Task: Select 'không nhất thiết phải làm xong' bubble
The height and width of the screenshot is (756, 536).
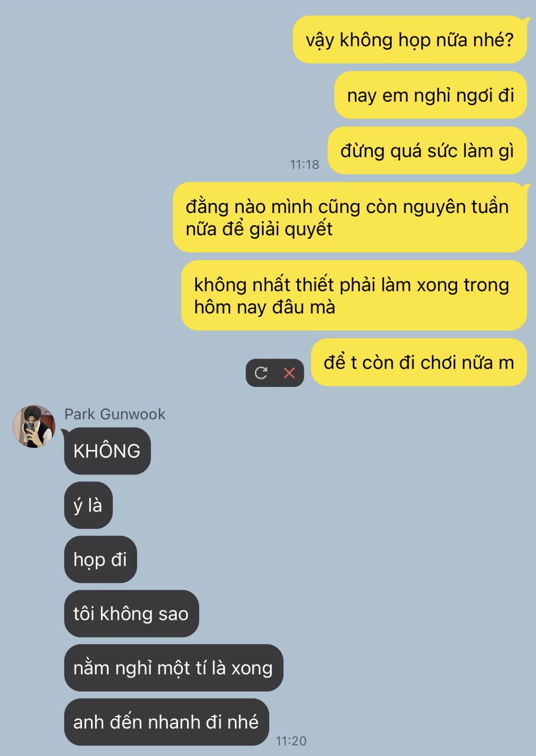Action: pyautogui.click(x=354, y=296)
